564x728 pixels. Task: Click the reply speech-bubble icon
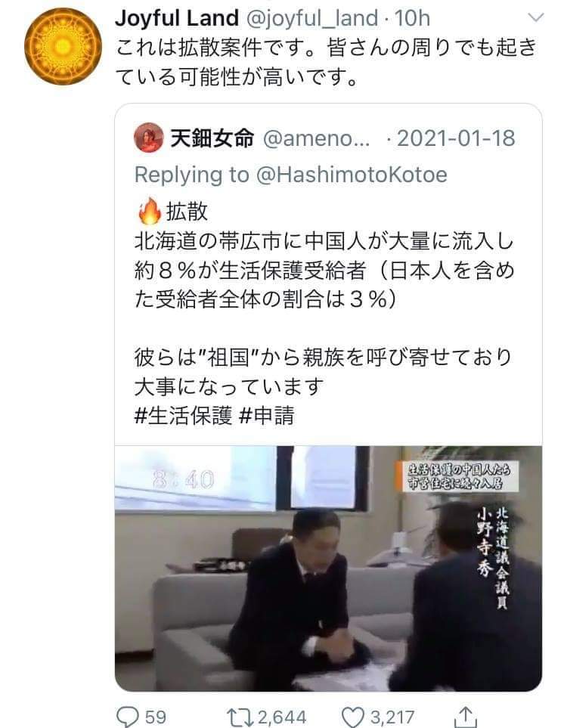tap(127, 717)
